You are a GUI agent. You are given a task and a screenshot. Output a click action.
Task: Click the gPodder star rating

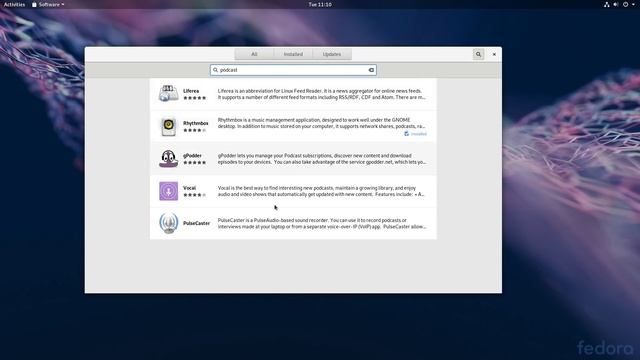(x=195, y=162)
